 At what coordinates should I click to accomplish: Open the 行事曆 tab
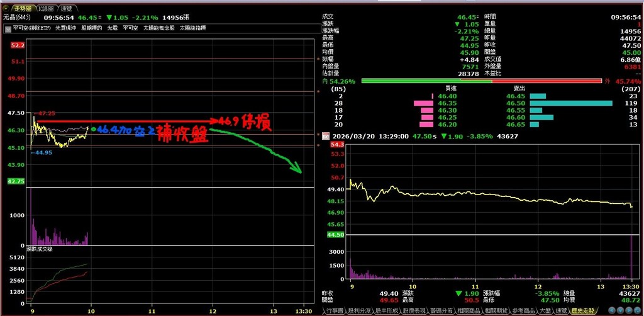tap(336, 311)
